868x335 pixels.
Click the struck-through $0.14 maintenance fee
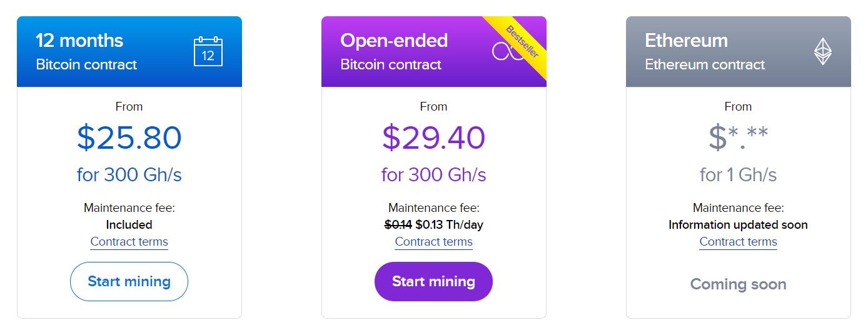click(398, 224)
